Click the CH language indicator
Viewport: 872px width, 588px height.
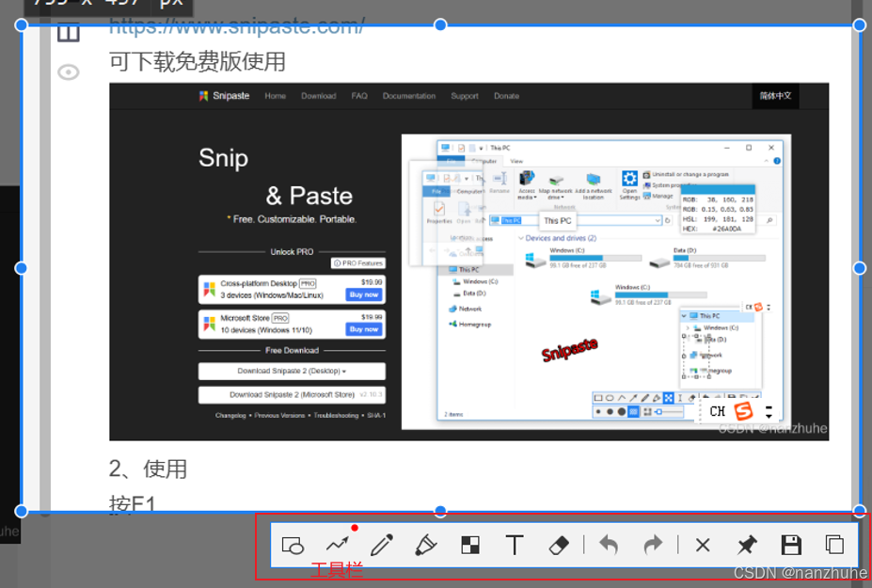(x=718, y=411)
